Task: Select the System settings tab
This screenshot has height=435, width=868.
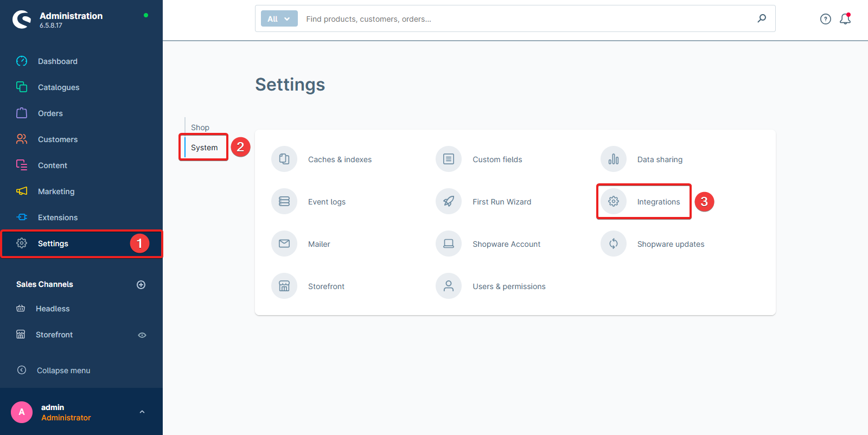Action: pyautogui.click(x=204, y=148)
